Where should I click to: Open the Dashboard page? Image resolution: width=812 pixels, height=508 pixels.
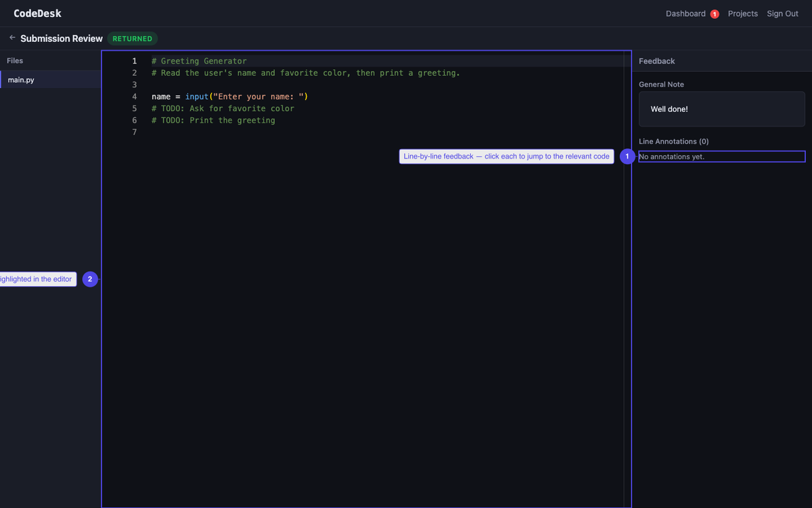pyautogui.click(x=685, y=14)
